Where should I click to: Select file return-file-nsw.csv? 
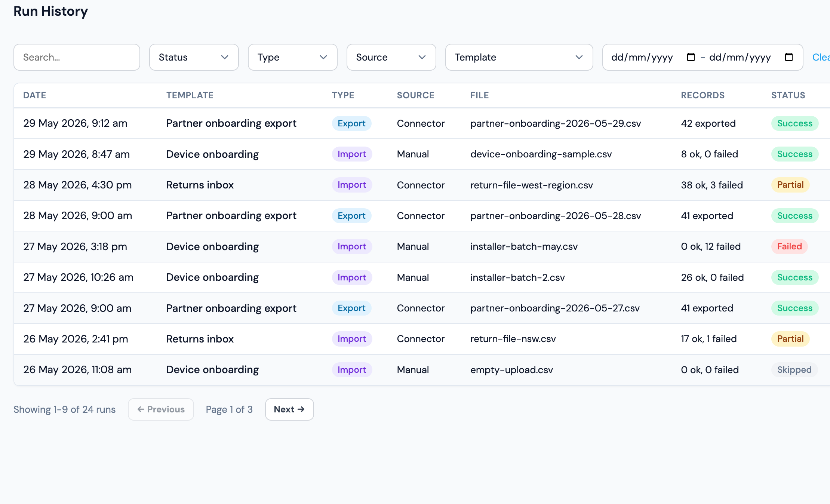pos(513,339)
